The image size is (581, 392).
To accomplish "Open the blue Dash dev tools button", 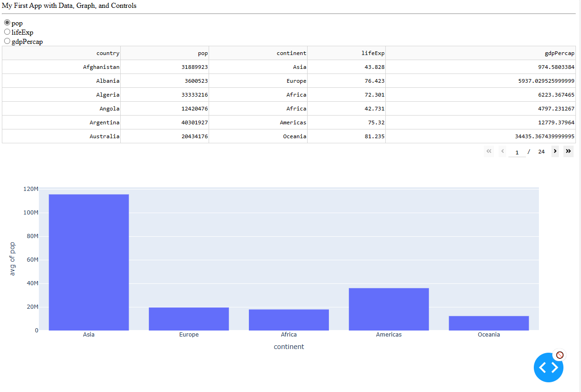I will 548,367.
